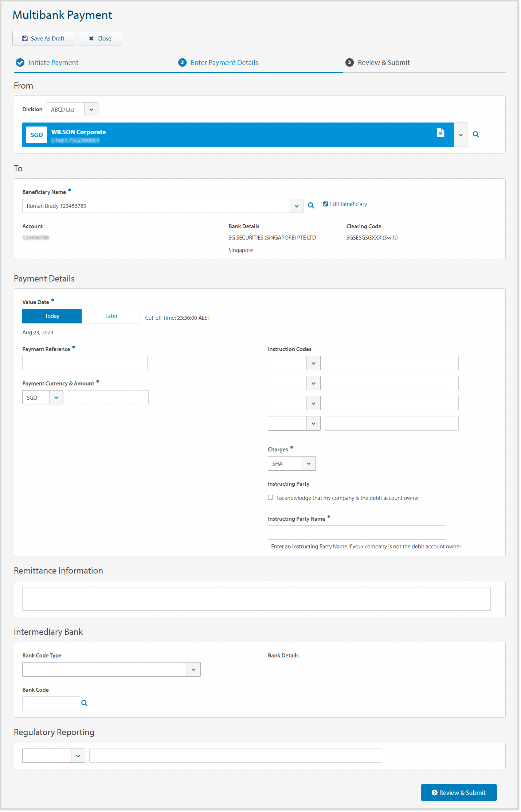Click the intermediary Bank Code field

pyautogui.click(x=51, y=704)
